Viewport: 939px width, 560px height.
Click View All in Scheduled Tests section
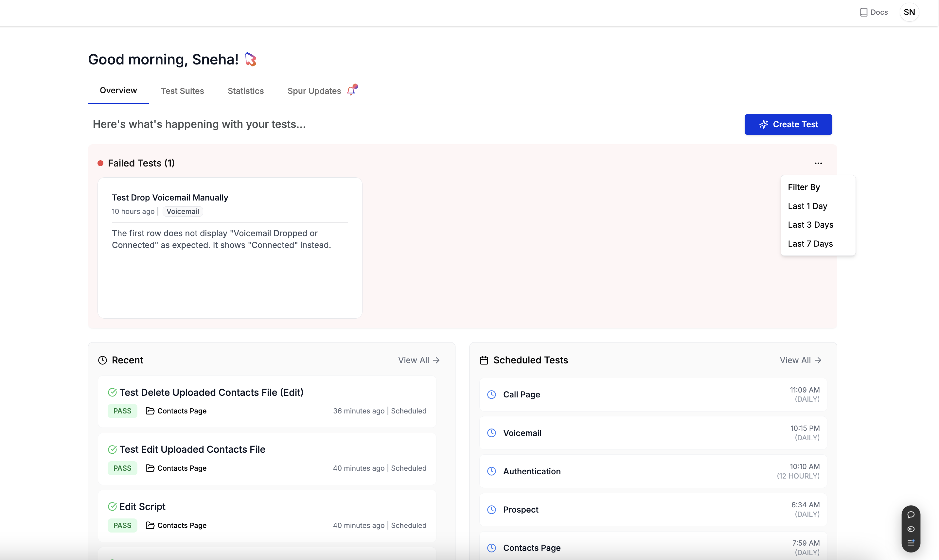click(800, 360)
